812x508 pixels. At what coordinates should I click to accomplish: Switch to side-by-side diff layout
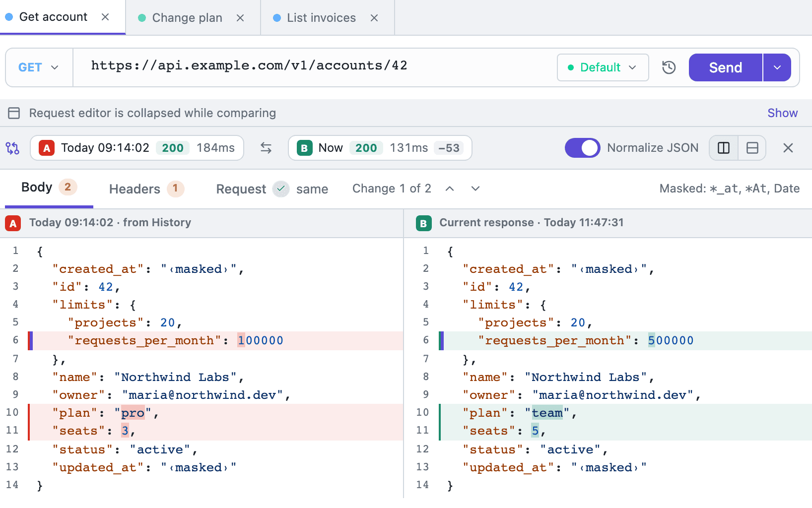(x=724, y=148)
